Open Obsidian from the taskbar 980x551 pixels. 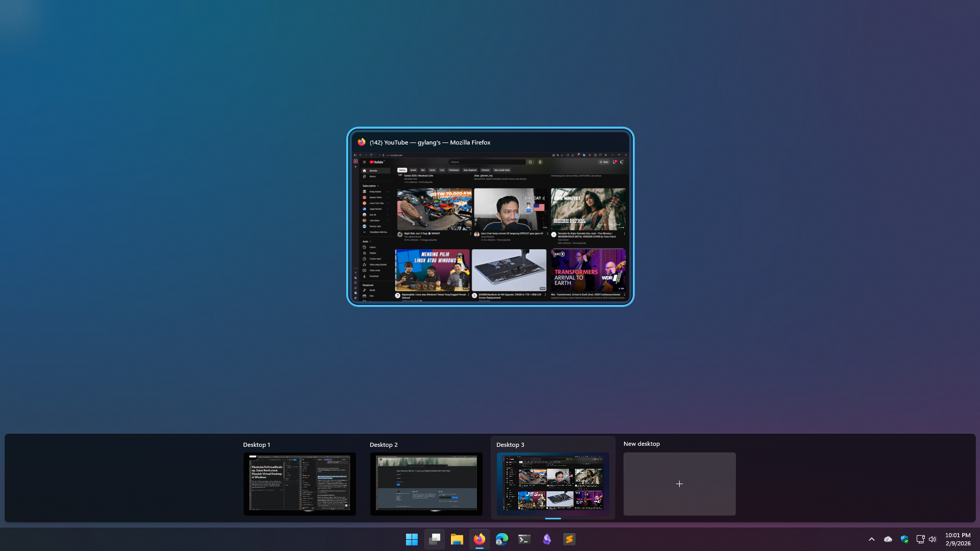tap(547, 539)
